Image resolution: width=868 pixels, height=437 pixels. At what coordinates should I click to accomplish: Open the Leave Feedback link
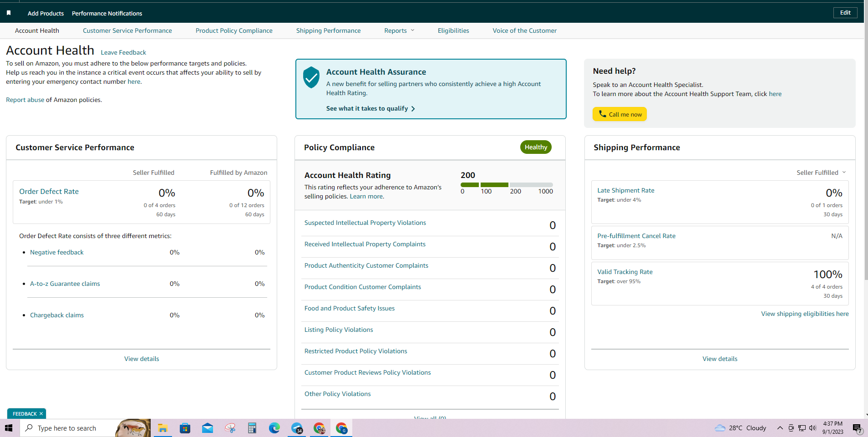[123, 52]
